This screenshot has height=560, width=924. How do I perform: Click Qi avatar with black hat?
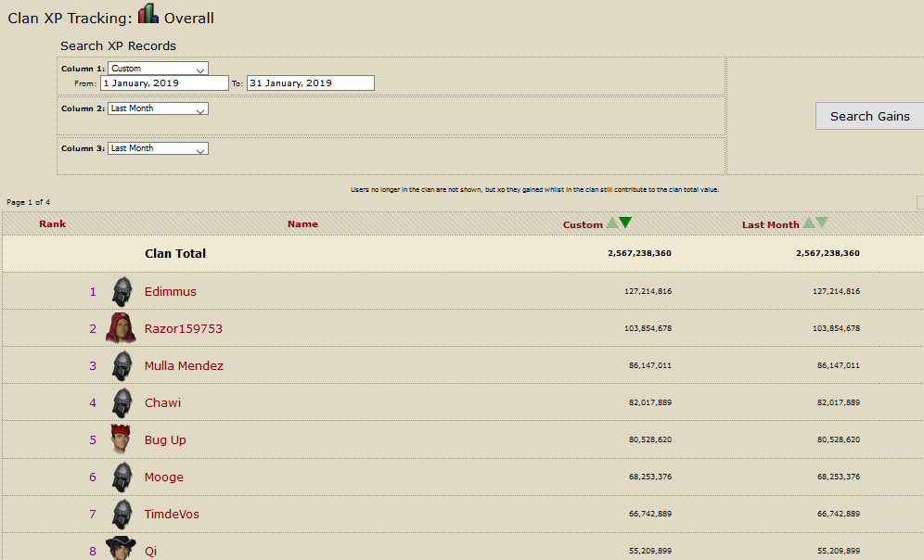121,549
